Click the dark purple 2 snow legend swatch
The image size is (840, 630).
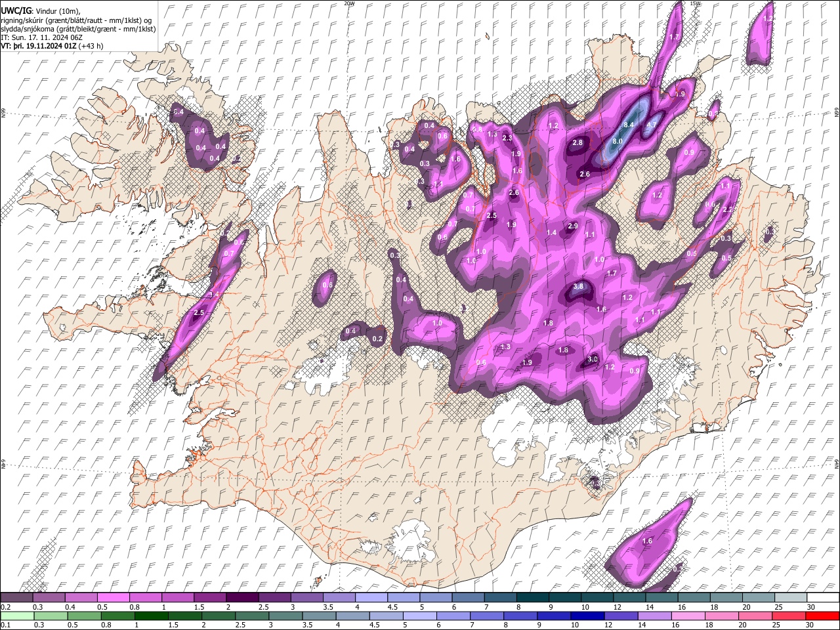click(242, 597)
